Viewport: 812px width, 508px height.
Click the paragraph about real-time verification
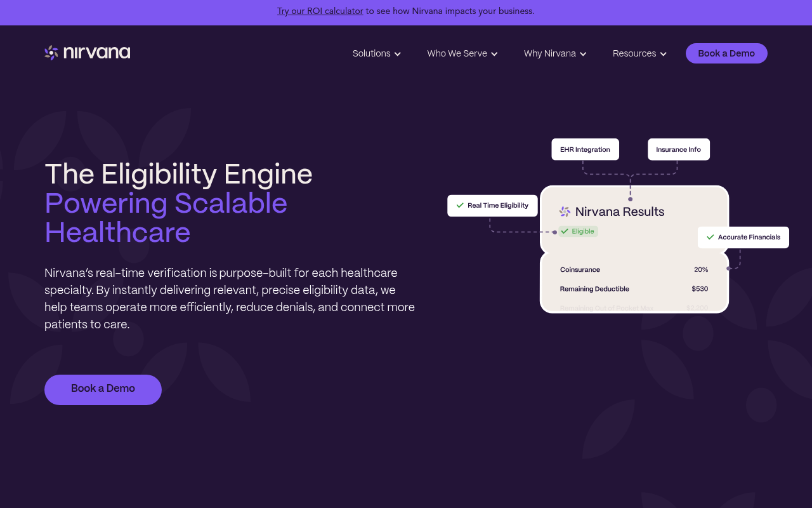[230, 298]
